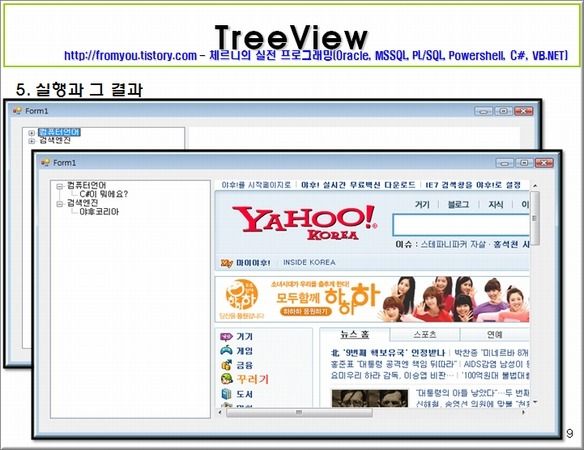Screen dimensions: 584x450
Task: Maximize the back Form1 window
Action: pyautogui.click(x=504, y=111)
